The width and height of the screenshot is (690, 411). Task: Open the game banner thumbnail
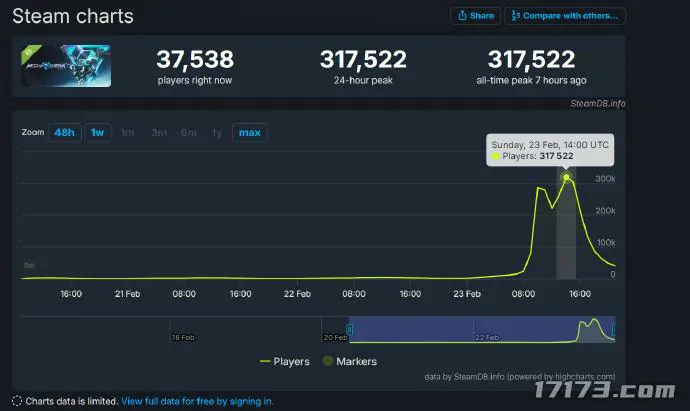point(66,66)
